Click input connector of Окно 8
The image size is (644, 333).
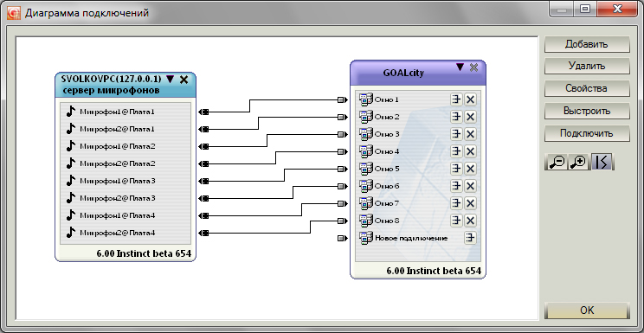343,221
